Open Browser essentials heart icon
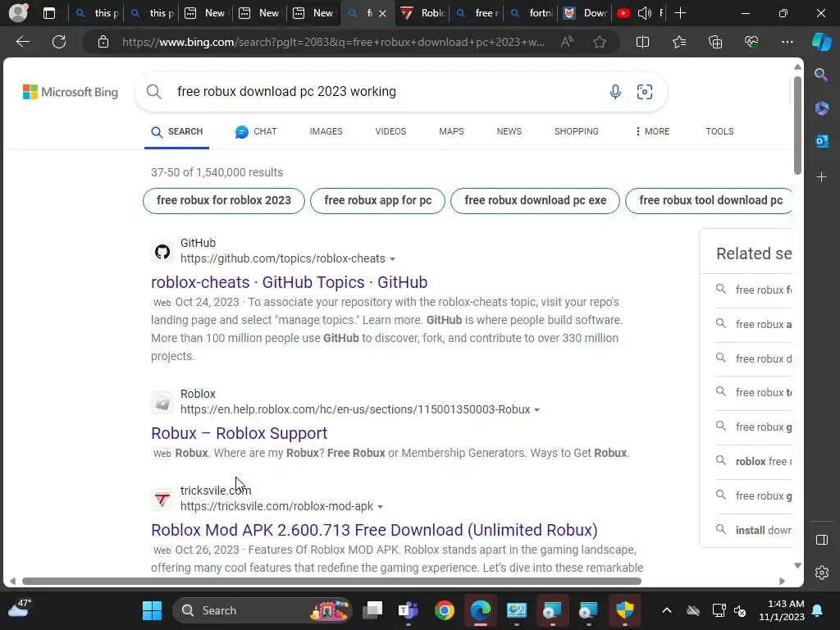 click(x=751, y=42)
